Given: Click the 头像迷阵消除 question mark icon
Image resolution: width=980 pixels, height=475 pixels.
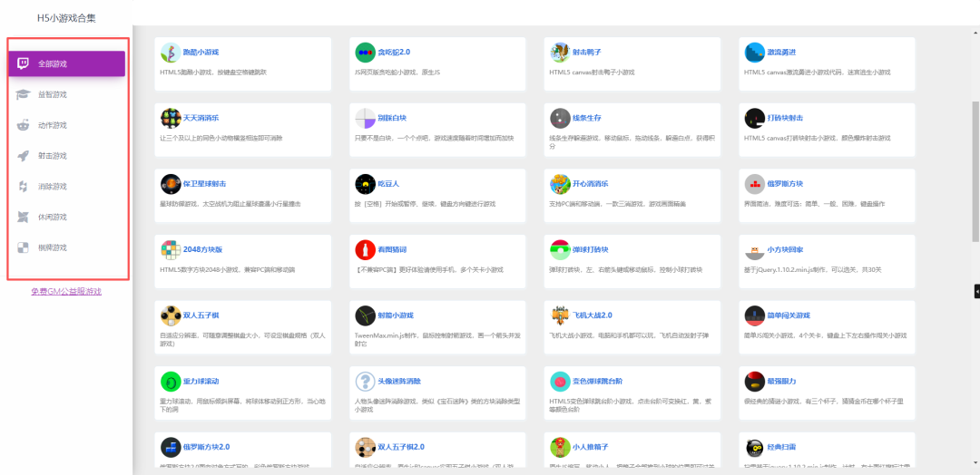Looking at the screenshot, I should pyautogui.click(x=365, y=382).
